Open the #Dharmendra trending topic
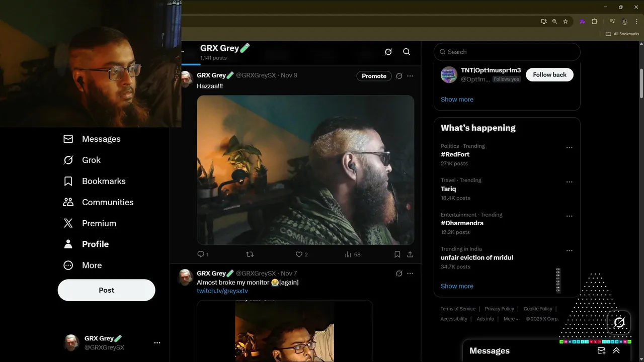644x362 pixels. click(462, 223)
